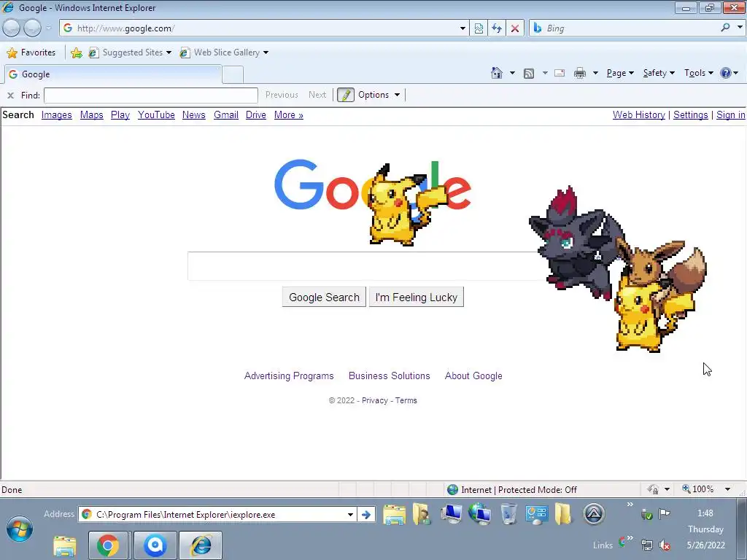Viewport: 747px width, 560px height.
Task: Close the Find bar with X
Action: coord(10,96)
